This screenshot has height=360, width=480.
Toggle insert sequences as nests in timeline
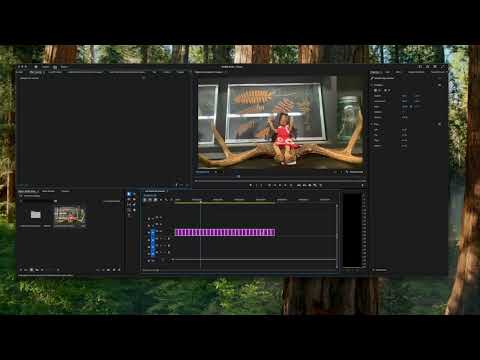(x=145, y=200)
